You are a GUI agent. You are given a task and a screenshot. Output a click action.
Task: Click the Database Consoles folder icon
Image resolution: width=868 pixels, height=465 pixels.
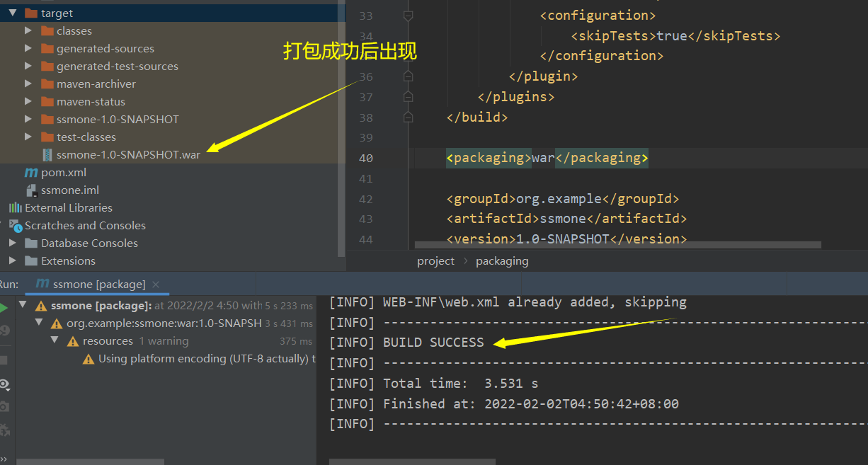(31, 243)
